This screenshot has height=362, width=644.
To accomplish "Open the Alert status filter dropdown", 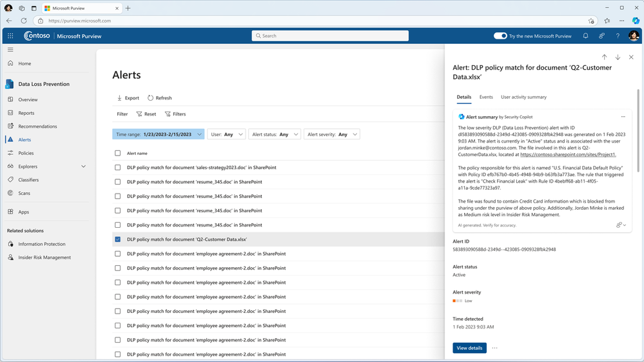I will point(275,134).
